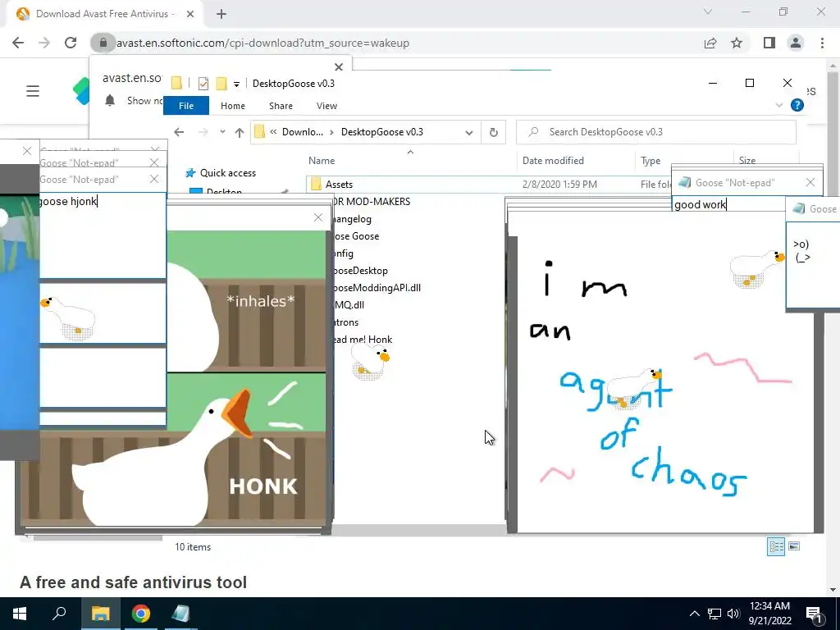
Task: Click the HONK goose meme image
Action: (174, 377)
